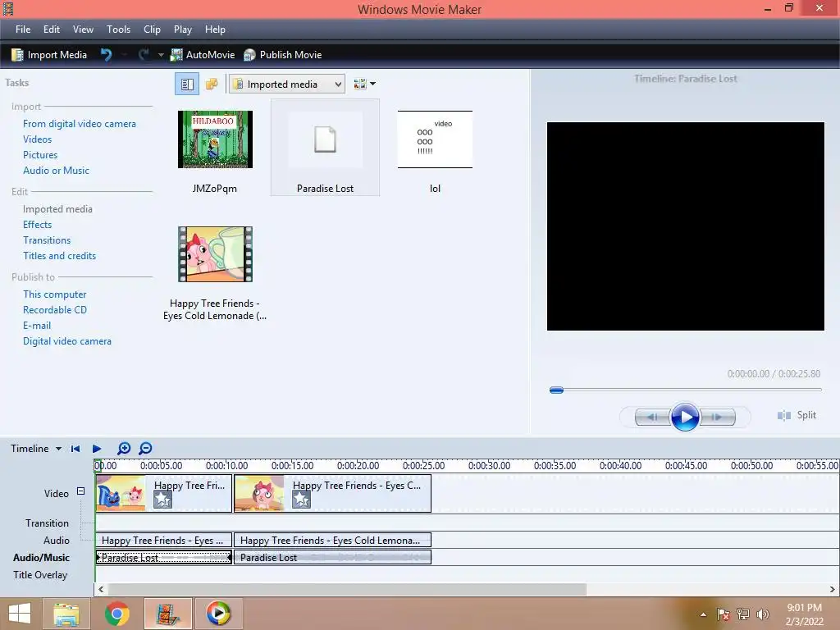Toggle the Tasks pane view icon
This screenshot has width=840, height=630.
point(187,84)
